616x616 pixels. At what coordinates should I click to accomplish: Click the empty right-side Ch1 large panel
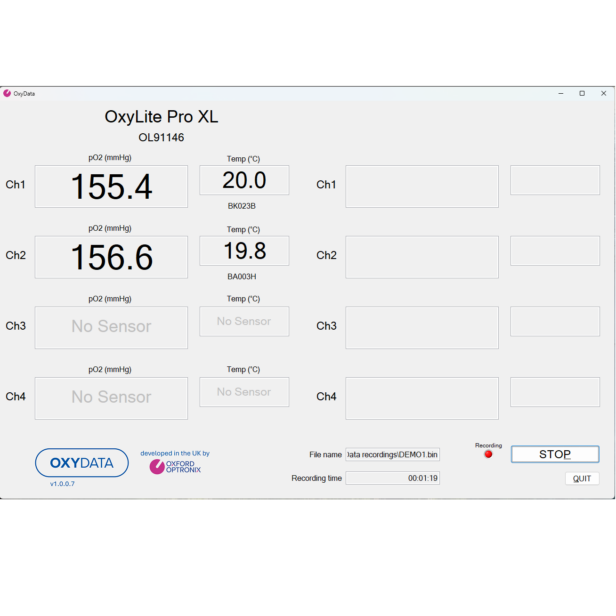coord(421,186)
